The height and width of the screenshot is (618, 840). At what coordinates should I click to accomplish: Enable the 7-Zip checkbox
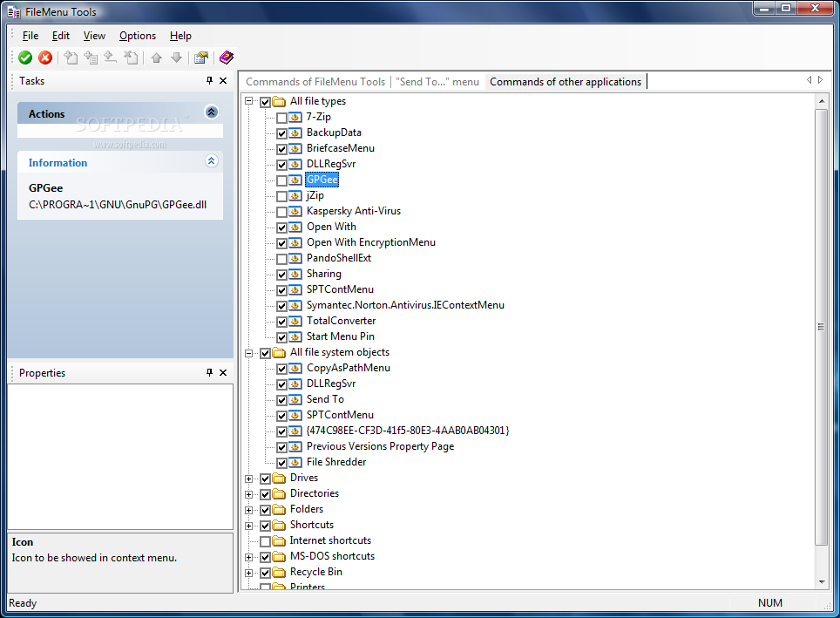pyautogui.click(x=281, y=118)
